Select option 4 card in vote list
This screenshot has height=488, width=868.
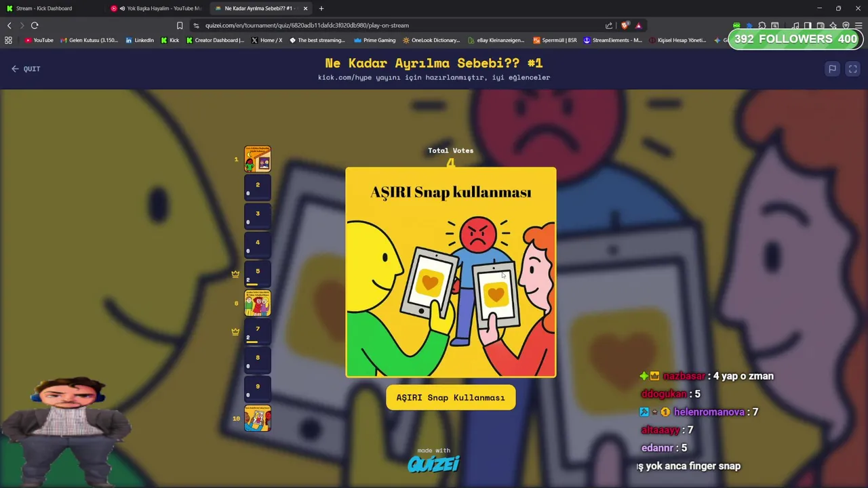258,245
